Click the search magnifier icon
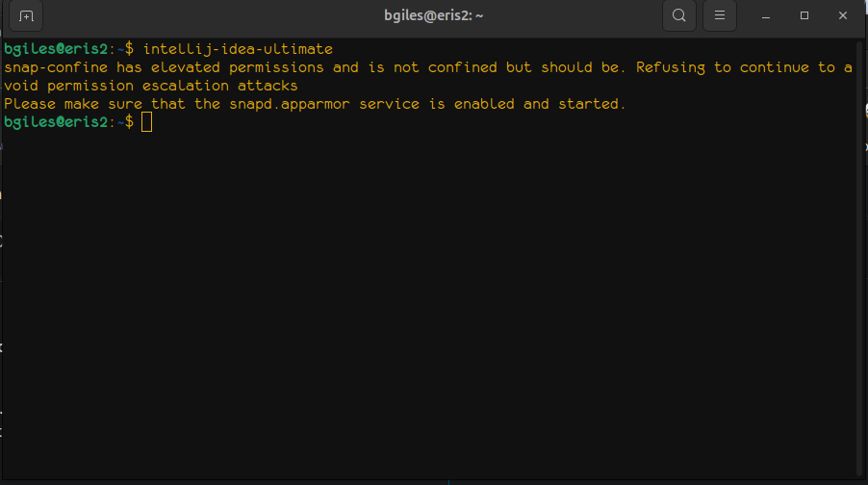The image size is (868, 485). pos(678,16)
